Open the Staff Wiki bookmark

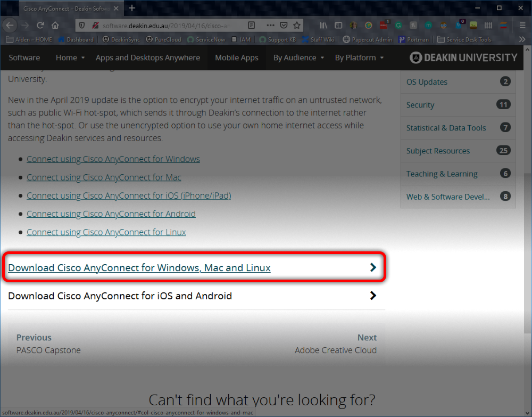pos(318,39)
